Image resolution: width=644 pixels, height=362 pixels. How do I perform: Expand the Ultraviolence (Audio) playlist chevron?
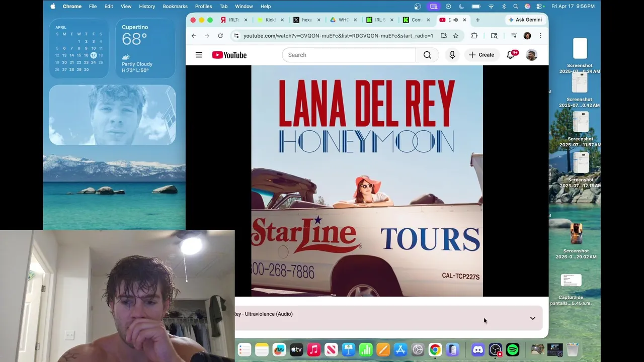[532, 318]
